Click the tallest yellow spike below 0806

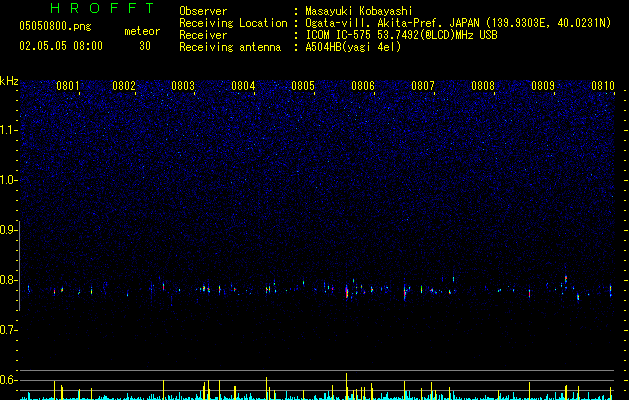pos(347,386)
